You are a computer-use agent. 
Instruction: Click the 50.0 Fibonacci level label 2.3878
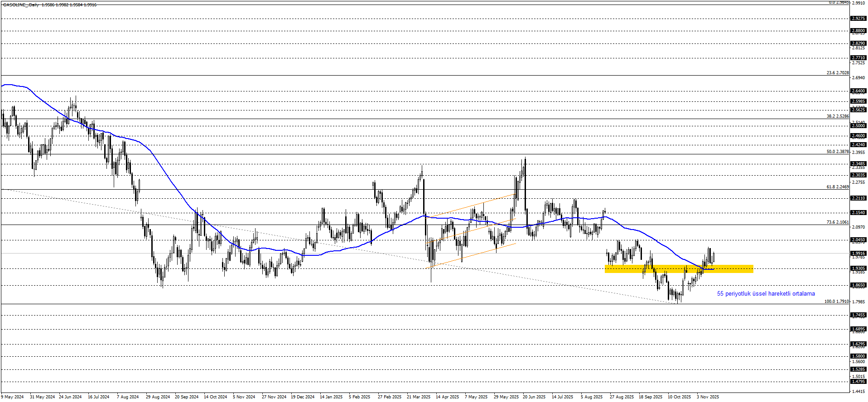click(x=837, y=152)
